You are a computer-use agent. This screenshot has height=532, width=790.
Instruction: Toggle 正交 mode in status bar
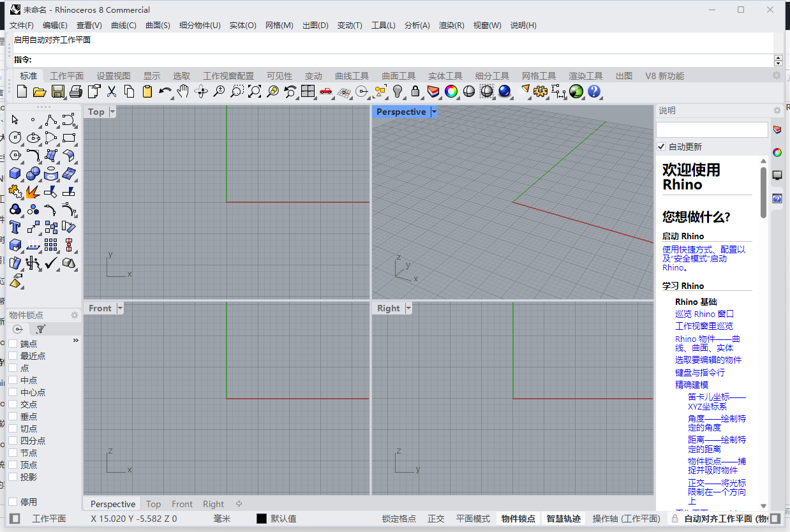tap(436, 519)
